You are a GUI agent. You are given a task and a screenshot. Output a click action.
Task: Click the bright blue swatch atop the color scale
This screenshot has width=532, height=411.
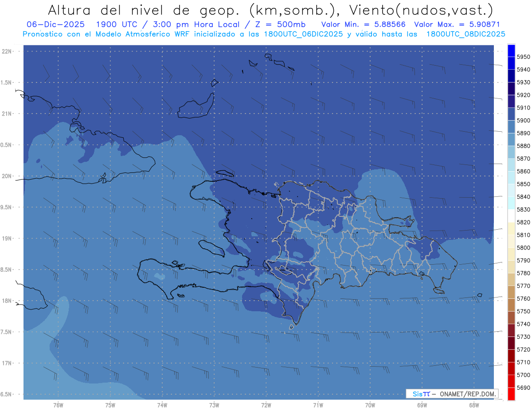[x=511, y=51]
